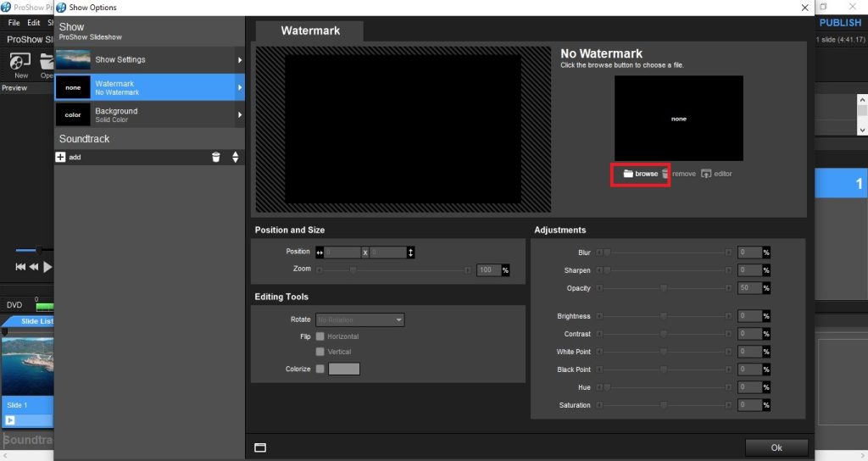Image resolution: width=868 pixels, height=461 pixels.
Task: Adjust the Contrast slider
Action: pyautogui.click(x=664, y=334)
